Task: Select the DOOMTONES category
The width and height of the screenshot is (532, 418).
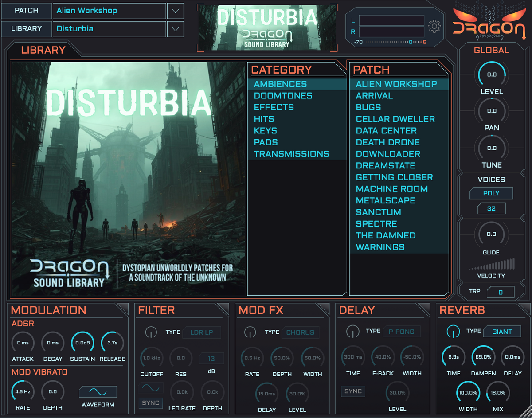Action: [x=297, y=96]
